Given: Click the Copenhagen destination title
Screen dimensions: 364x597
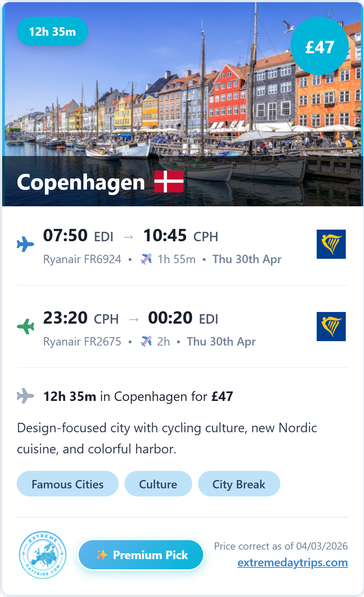Looking at the screenshot, I should pyautogui.click(x=81, y=182).
